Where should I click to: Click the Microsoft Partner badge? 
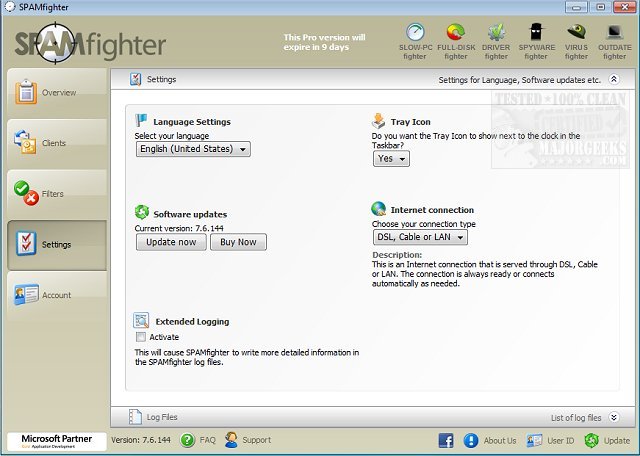(57, 441)
